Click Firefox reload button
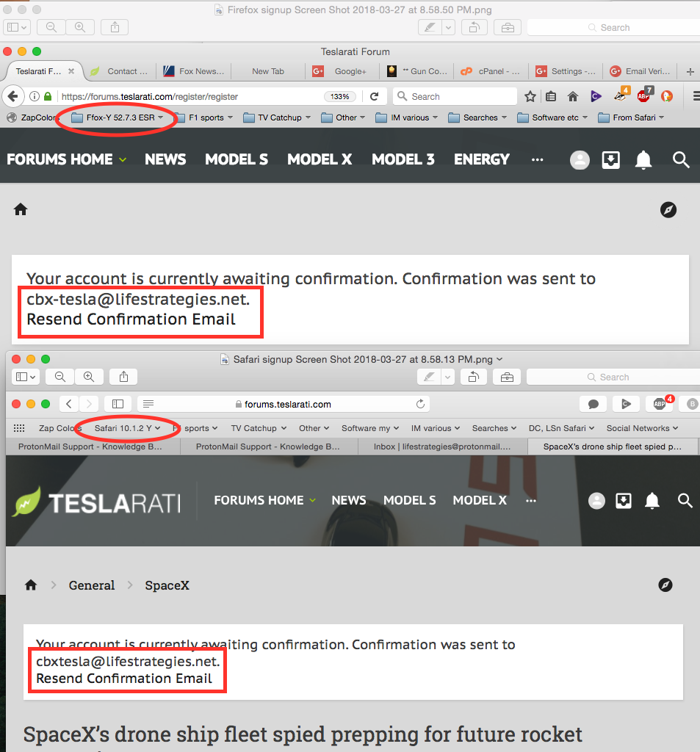This screenshot has width=700, height=752. (x=374, y=96)
